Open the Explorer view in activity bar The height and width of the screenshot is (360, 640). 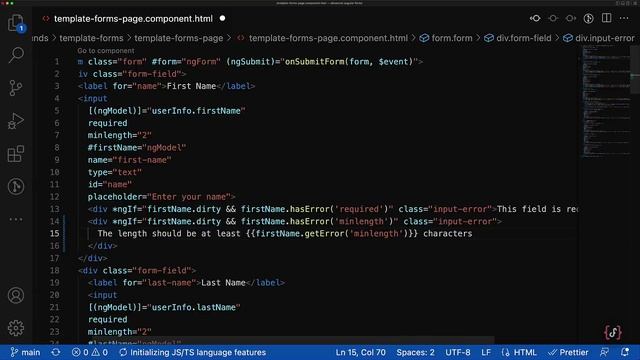click(16, 22)
